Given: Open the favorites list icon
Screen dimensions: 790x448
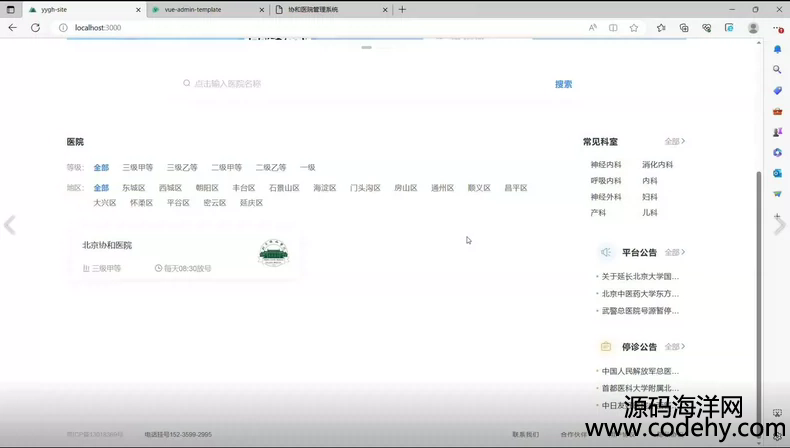Looking at the screenshot, I should (661, 28).
